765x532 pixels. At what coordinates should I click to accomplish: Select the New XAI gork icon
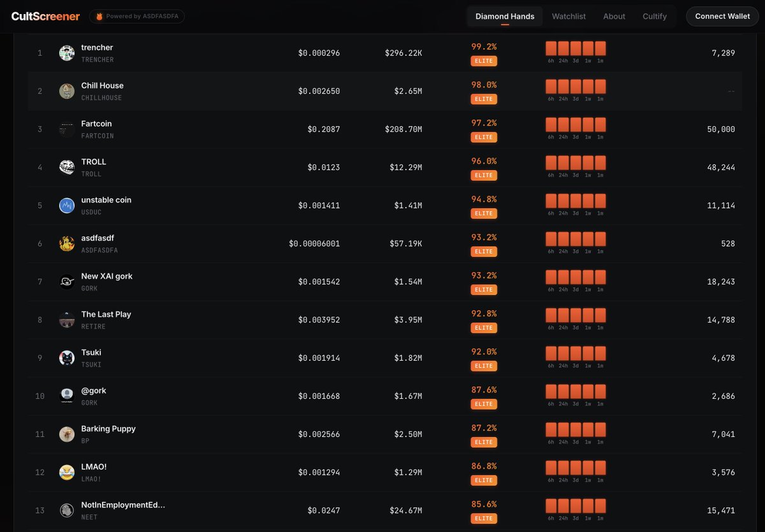pos(66,281)
